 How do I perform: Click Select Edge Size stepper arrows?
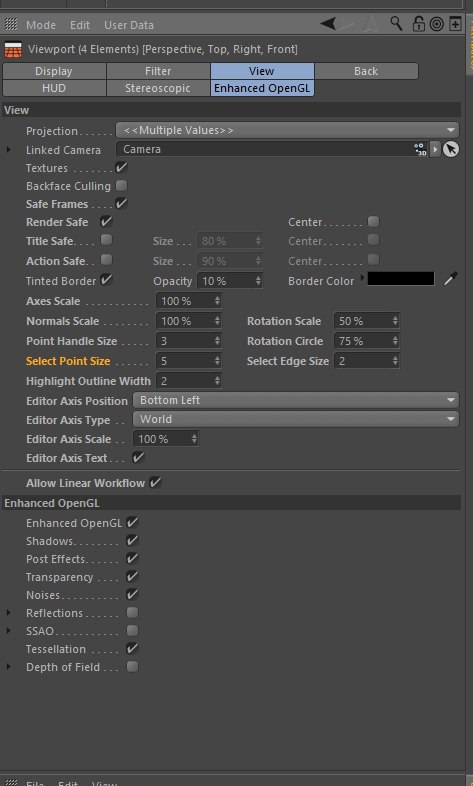click(x=395, y=361)
